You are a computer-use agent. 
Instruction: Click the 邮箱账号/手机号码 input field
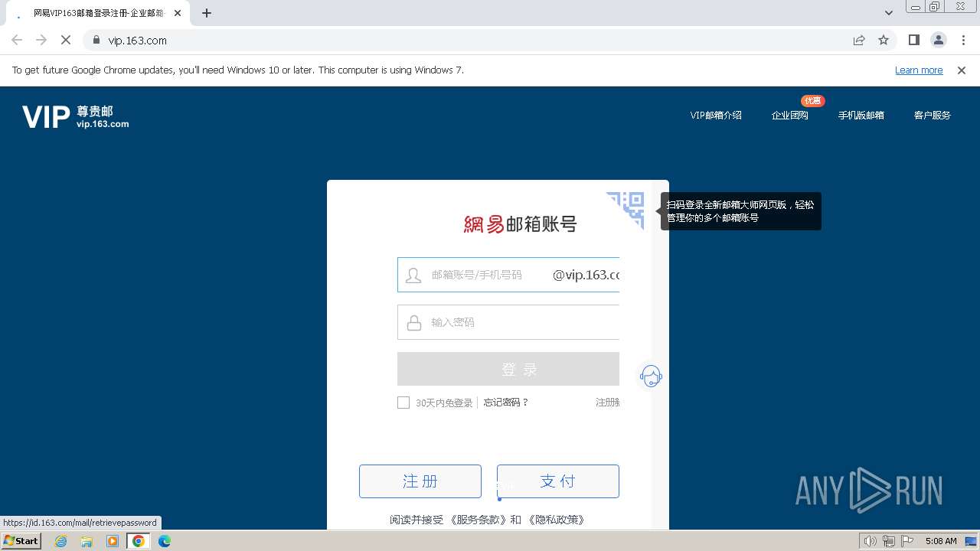(x=508, y=275)
